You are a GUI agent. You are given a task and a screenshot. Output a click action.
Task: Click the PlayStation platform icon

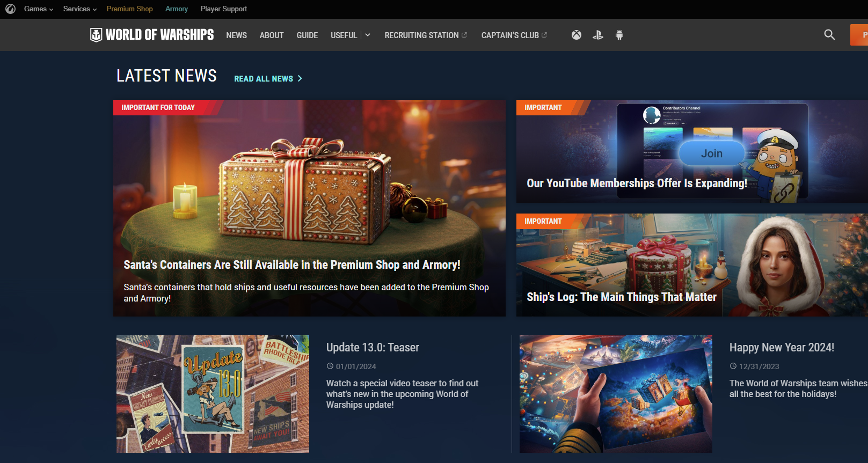(598, 35)
